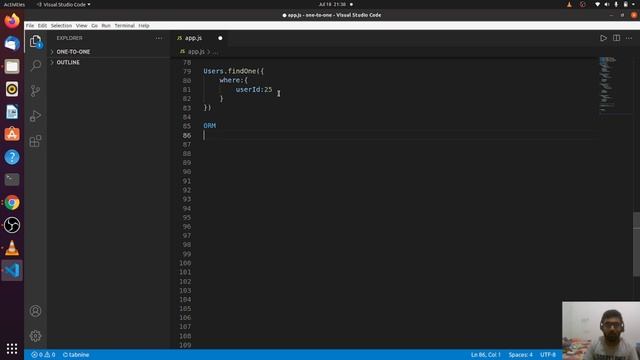The height and width of the screenshot is (360, 640).
Task: Open Help from the dock
Action: pos(12,157)
